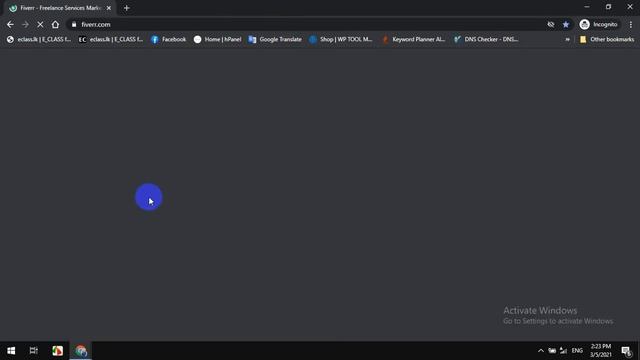640x360 pixels.
Task: Stop loading the fiverr.com page
Action: point(40,24)
